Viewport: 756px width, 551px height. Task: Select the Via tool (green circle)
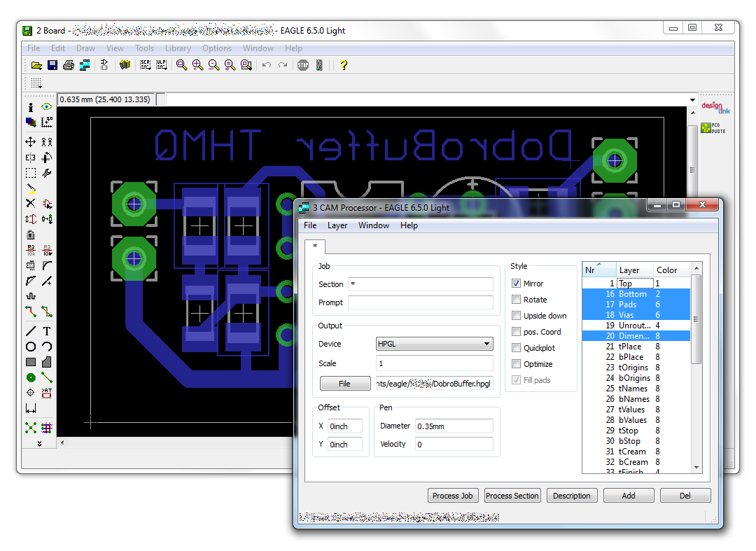(31, 377)
